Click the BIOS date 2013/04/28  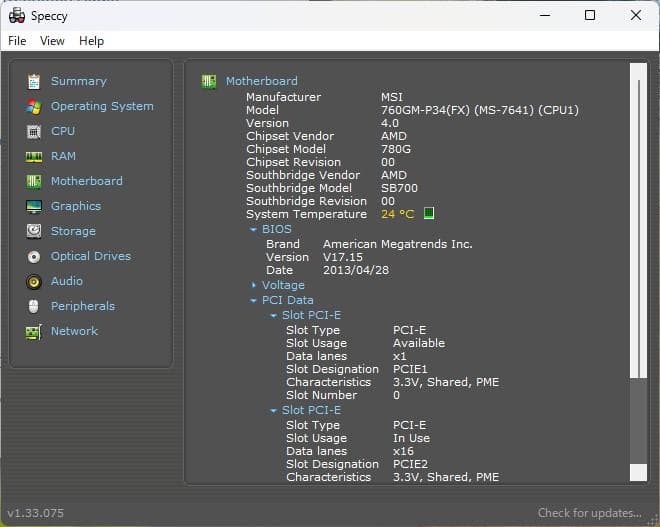point(356,270)
